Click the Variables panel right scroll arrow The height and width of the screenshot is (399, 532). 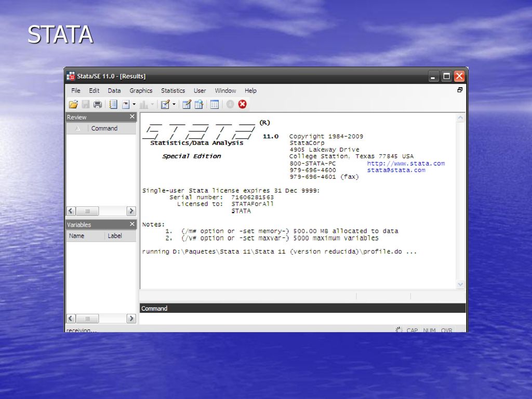pos(131,318)
